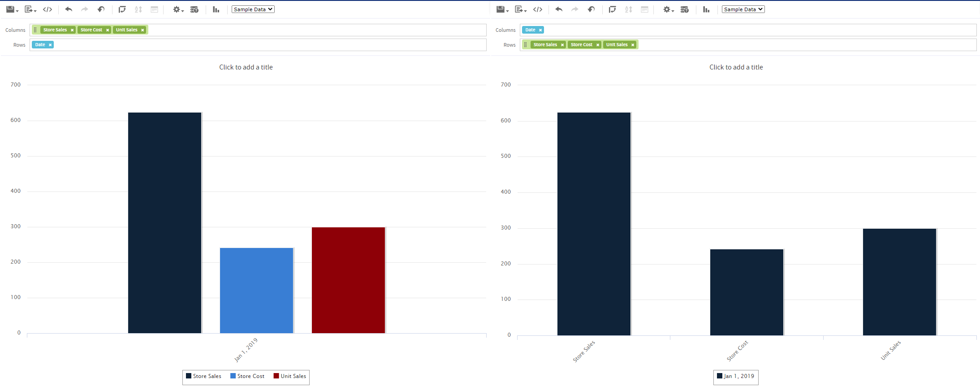Click swap rows and columns in the right panel
Image resolution: width=980 pixels, height=391 pixels.
click(612, 9)
